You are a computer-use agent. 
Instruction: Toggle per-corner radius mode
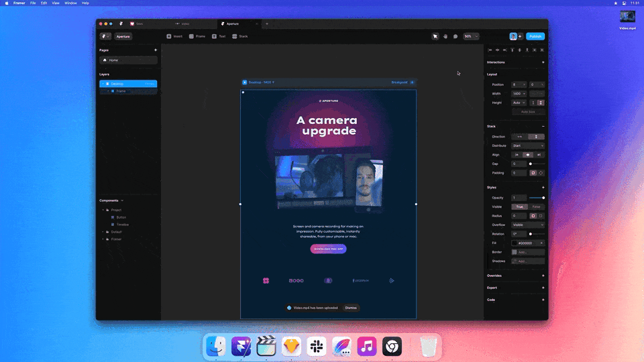[541, 216]
